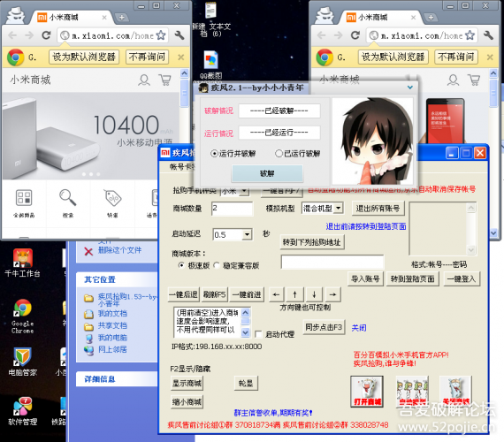504x442 pixels.
Task: Click the 破解 button
Action: (267, 173)
